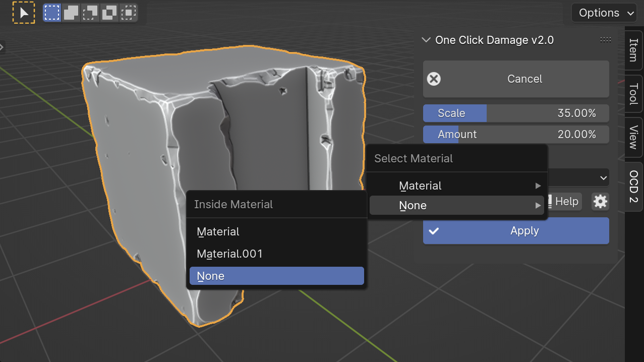Viewport: 644px width, 362px height.
Task: Click the Apply button
Action: click(516, 231)
